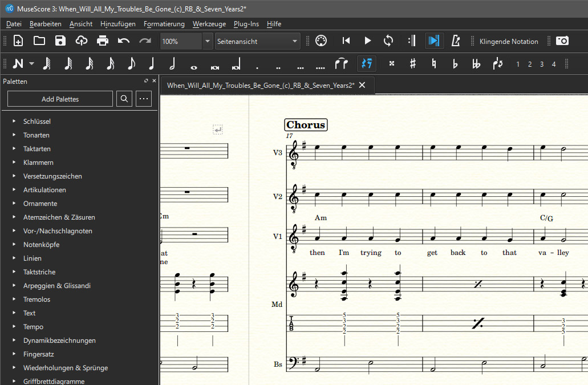The width and height of the screenshot is (588, 385).
Task: Expand the Tonarten palette
Action: coord(37,135)
